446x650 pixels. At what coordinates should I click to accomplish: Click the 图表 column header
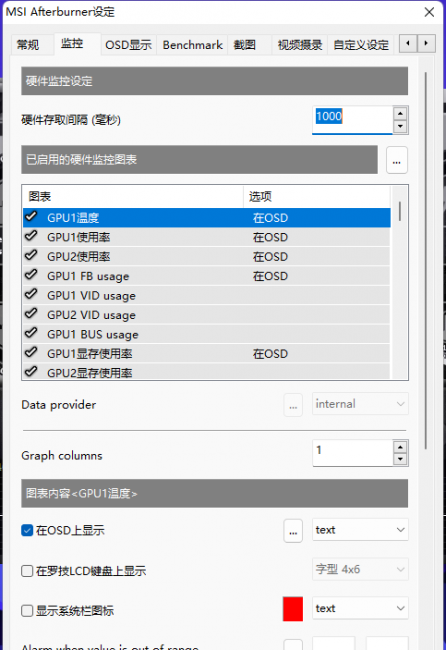pos(133,196)
